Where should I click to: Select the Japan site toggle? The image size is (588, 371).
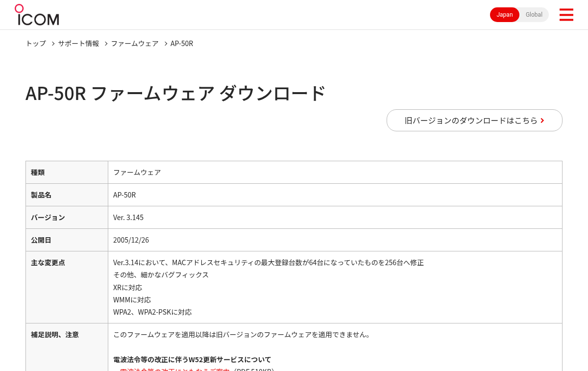(x=505, y=15)
